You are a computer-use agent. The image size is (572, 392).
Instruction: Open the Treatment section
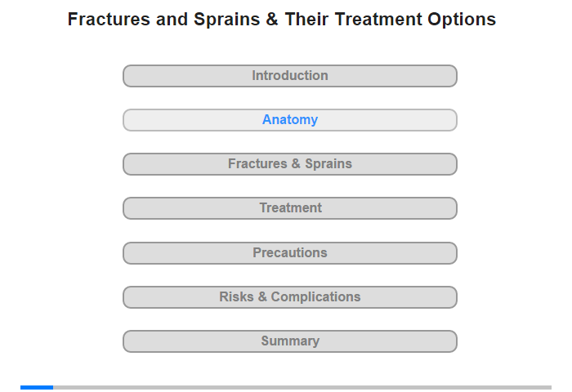[x=289, y=208]
